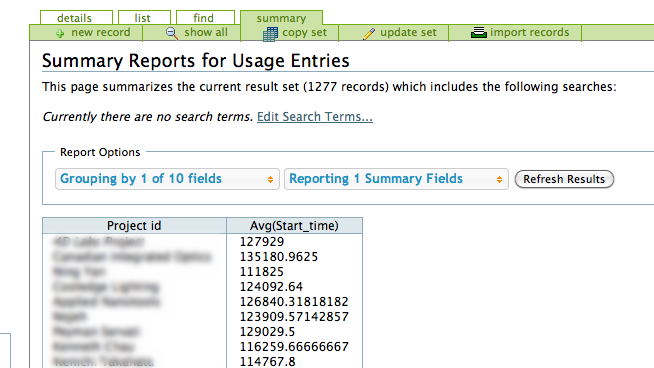Switch to the list tab

[144, 18]
